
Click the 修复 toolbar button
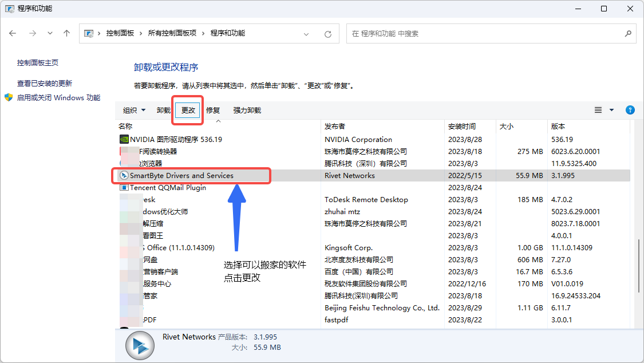pyautogui.click(x=213, y=110)
